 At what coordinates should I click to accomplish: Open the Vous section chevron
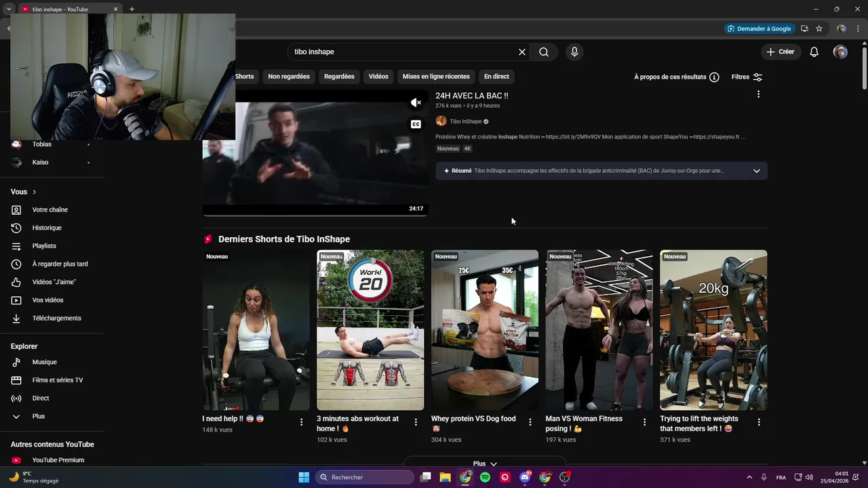(35, 192)
